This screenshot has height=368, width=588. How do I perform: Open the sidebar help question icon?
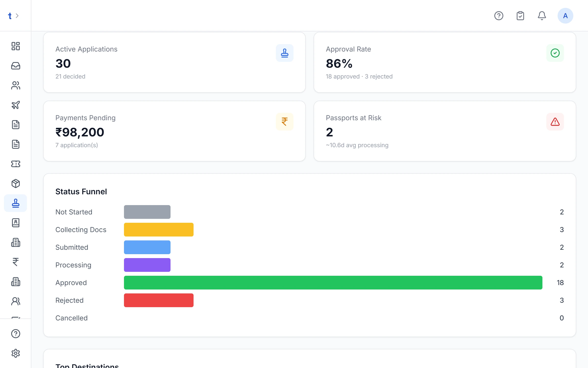click(15, 334)
